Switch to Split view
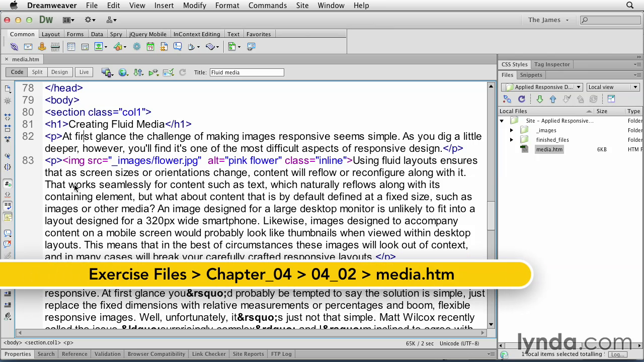The image size is (644, 362). [x=37, y=72]
